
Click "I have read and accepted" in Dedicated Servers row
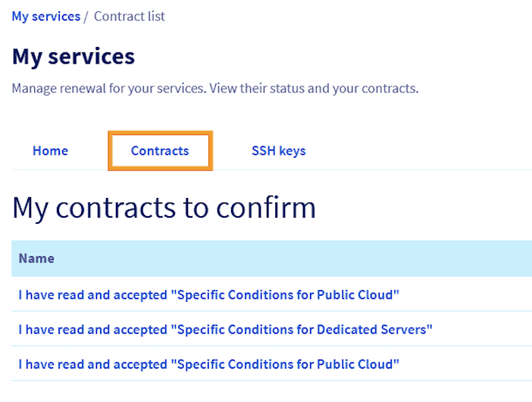(92, 329)
